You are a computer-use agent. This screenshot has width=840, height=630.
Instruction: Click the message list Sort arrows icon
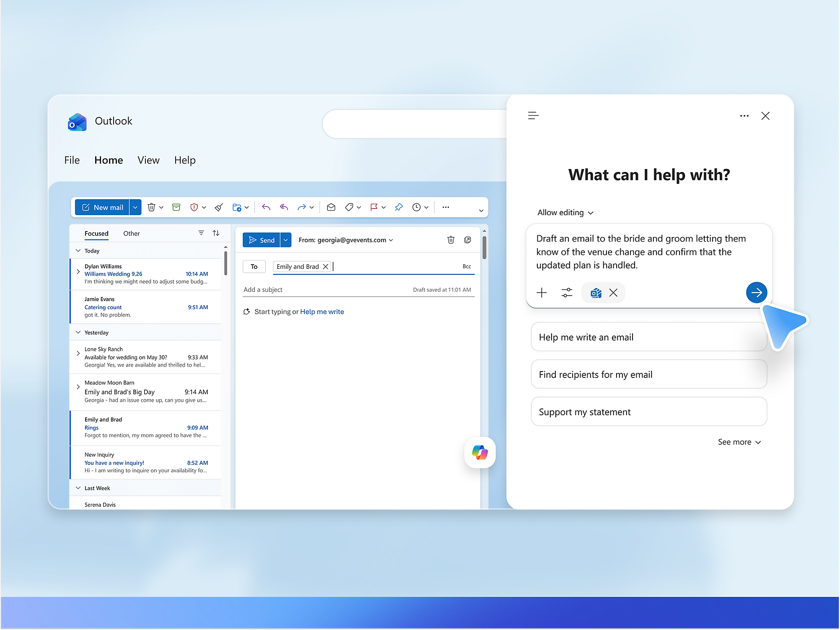[x=216, y=233]
